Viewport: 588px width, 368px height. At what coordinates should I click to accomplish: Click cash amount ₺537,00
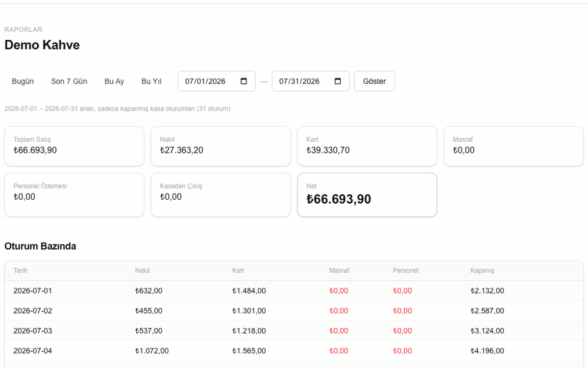point(148,331)
